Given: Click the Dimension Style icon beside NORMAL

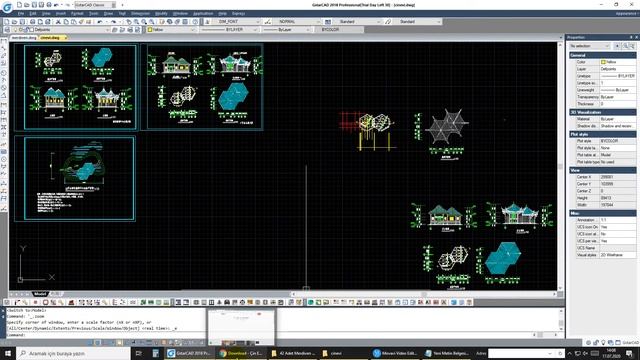Looking at the screenshot, I should [268, 22].
